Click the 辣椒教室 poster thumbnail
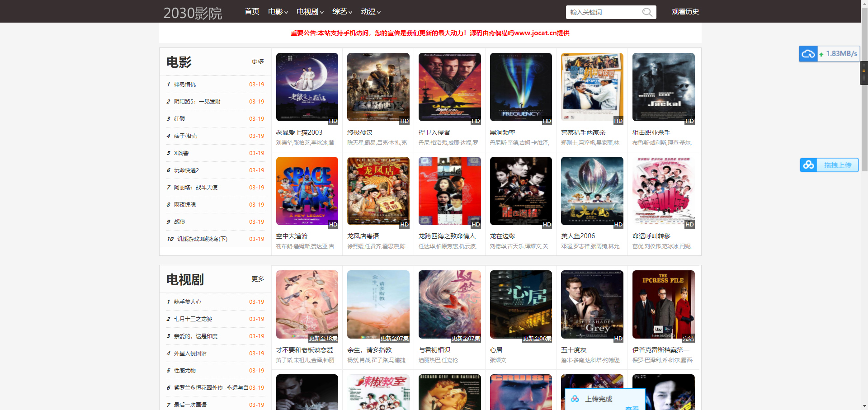 pos(378,392)
